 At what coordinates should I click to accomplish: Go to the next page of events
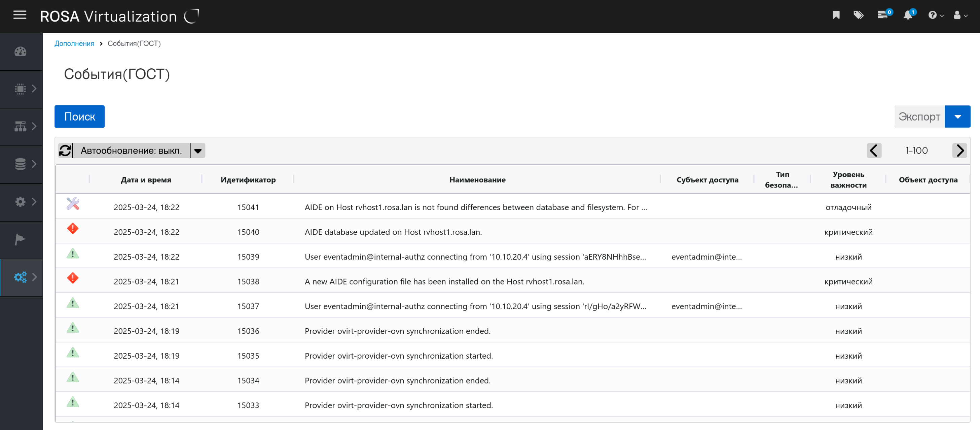click(960, 151)
